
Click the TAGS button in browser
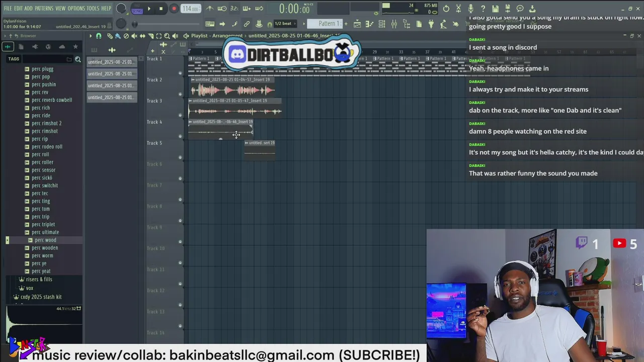tap(14, 59)
